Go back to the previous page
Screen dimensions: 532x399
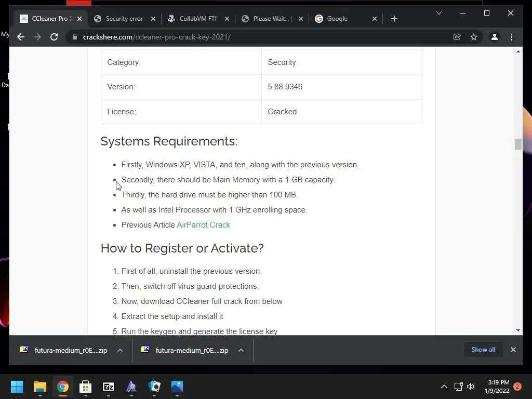point(21,37)
